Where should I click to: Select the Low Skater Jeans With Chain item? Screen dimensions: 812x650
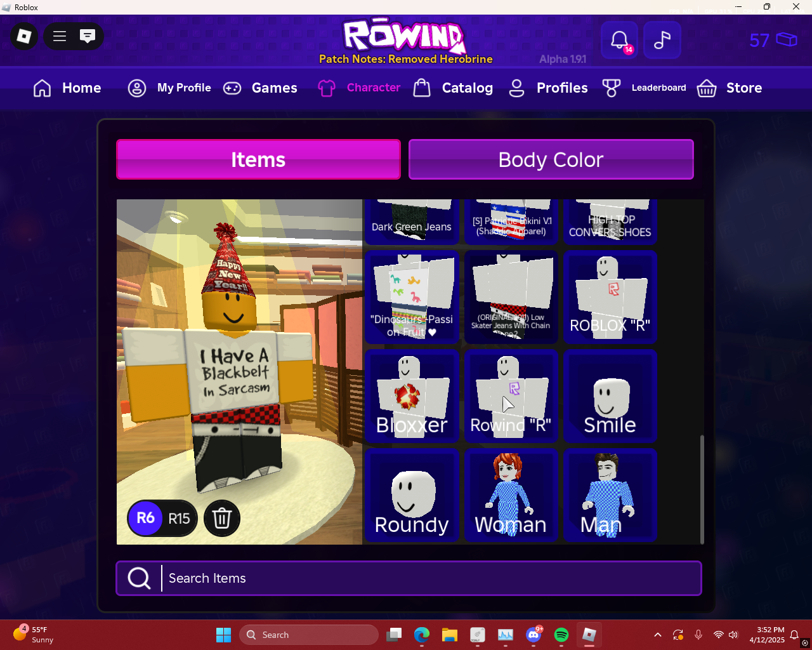511,297
